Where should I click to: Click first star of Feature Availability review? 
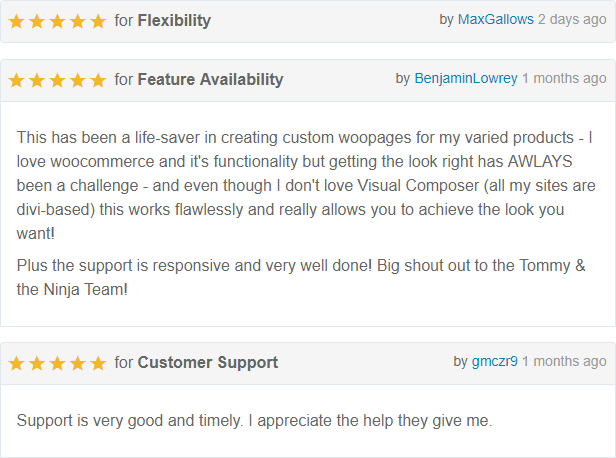point(16,80)
